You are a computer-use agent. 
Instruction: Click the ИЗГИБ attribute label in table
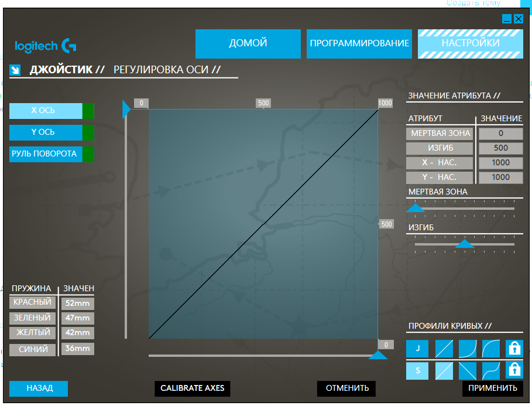[440, 148]
